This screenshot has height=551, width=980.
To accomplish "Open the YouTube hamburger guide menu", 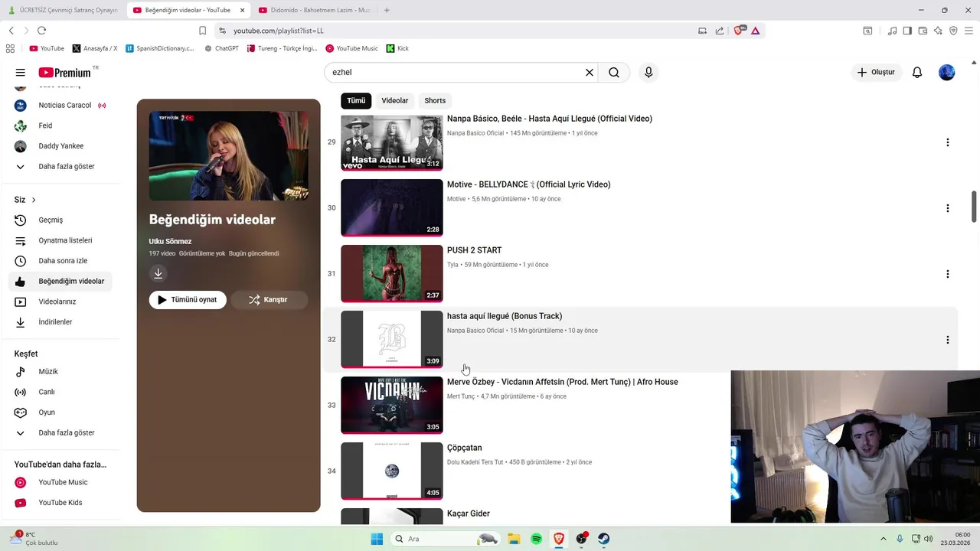I will click(x=21, y=73).
